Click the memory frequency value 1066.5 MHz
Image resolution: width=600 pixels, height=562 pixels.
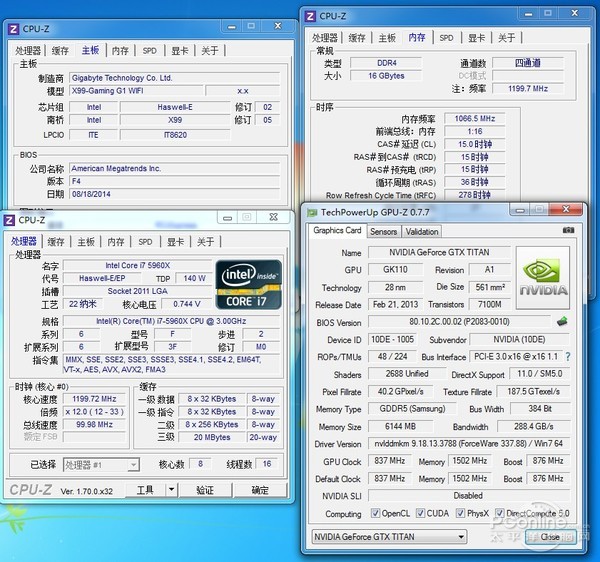point(474,118)
